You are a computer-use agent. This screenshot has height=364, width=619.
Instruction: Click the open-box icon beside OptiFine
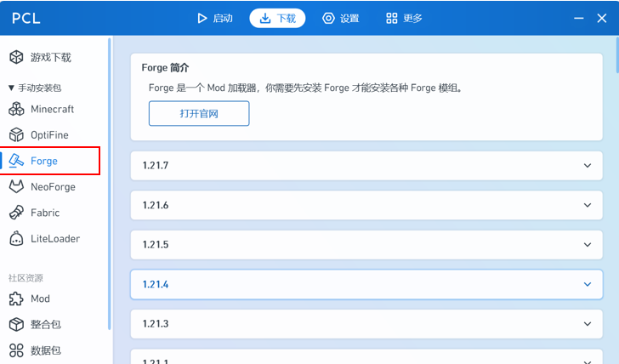point(16,135)
